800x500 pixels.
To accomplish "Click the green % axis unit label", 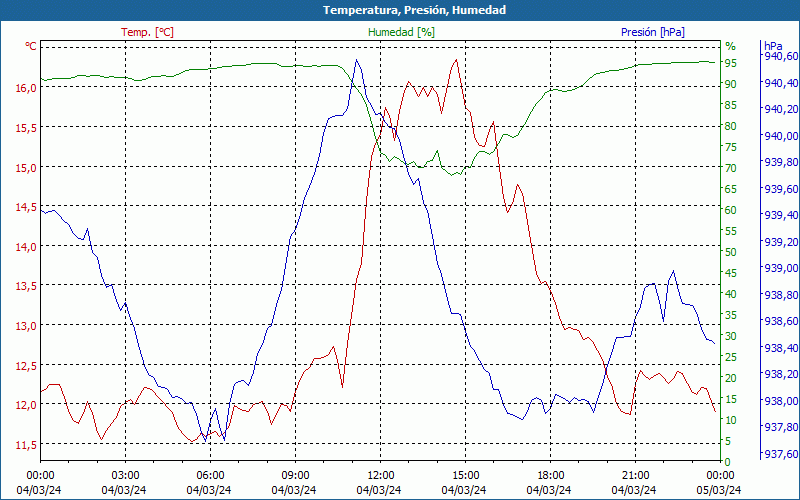I will tap(731, 46).
